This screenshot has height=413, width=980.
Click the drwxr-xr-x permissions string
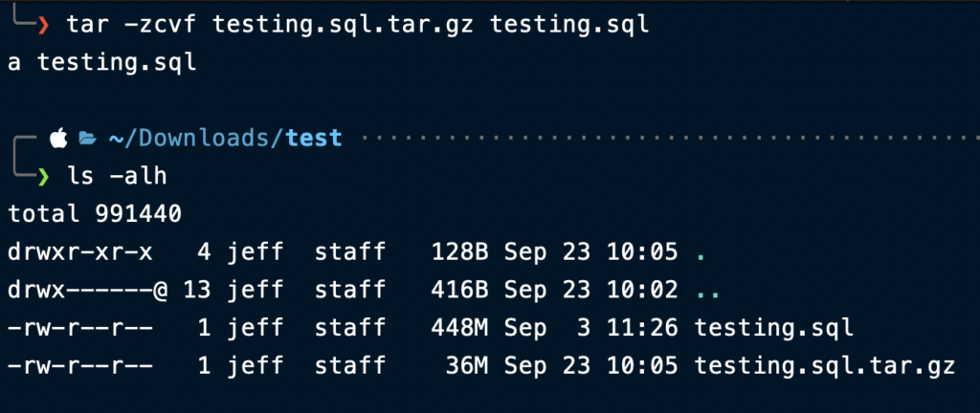pos(80,252)
